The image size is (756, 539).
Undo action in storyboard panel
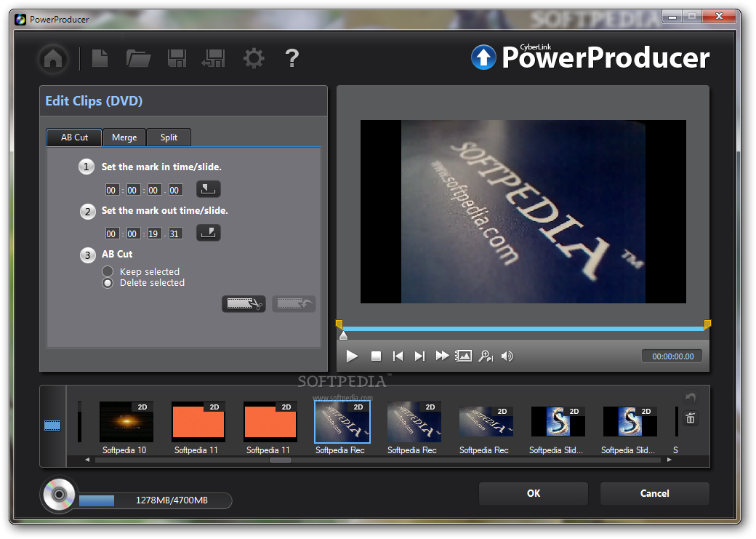coord(691,397)
